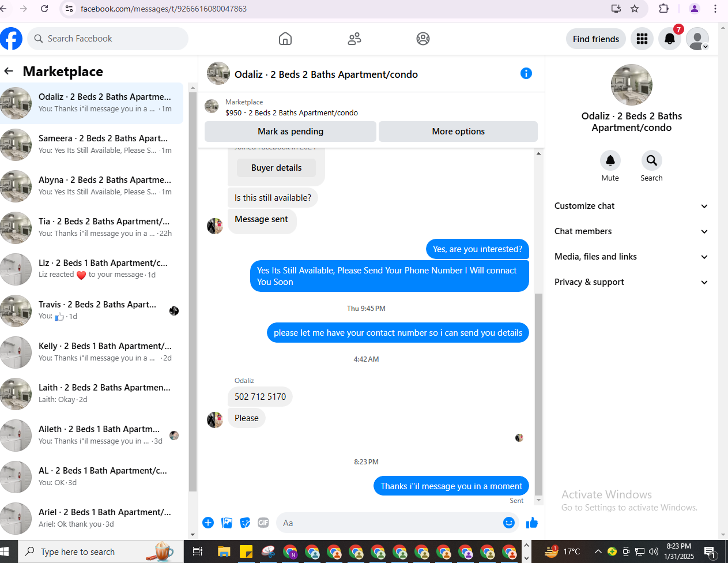Open the account profile avatar menu
The image size is (728, 563).
click(x=697, y=39)
